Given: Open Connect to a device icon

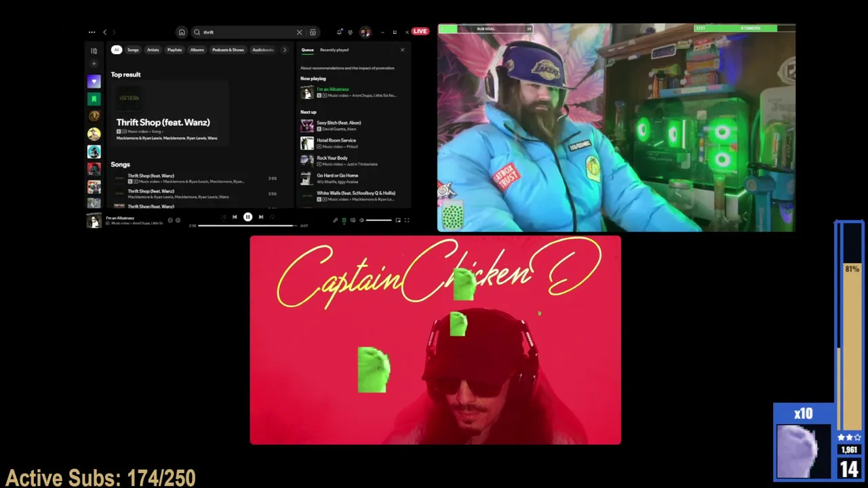Looking at the screenshot, I should 353,220.
